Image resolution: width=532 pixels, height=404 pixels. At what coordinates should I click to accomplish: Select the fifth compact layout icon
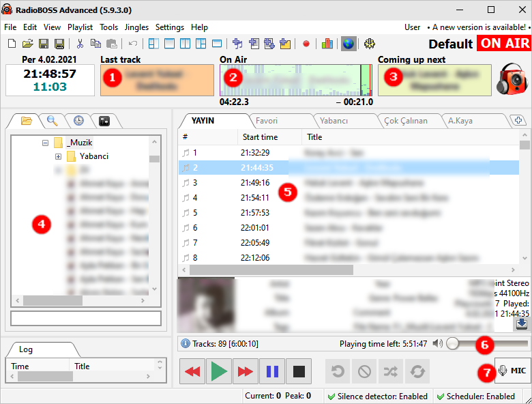pos(217,44)
